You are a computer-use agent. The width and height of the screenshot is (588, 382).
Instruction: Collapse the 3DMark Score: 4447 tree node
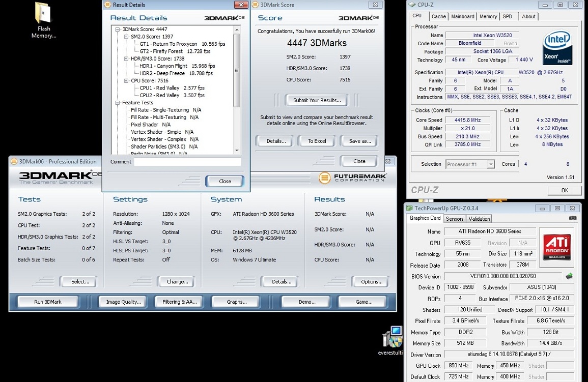(x=118, y=29)
